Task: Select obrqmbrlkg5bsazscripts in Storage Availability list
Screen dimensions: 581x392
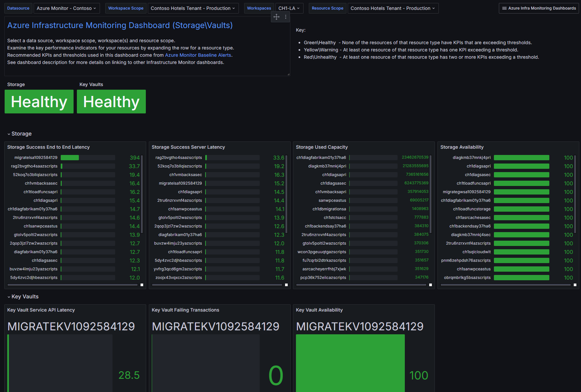Action: click(467, 278)
